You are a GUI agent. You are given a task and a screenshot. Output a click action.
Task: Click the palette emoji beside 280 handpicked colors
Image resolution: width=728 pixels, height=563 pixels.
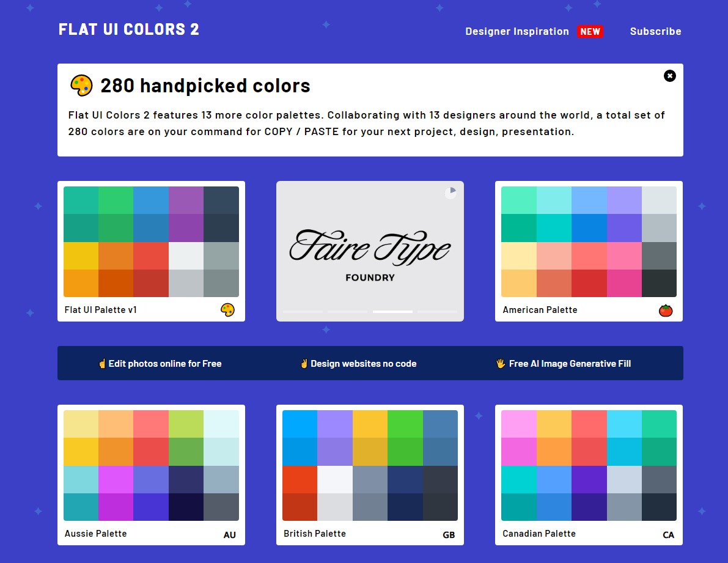(x=81, y=86)
